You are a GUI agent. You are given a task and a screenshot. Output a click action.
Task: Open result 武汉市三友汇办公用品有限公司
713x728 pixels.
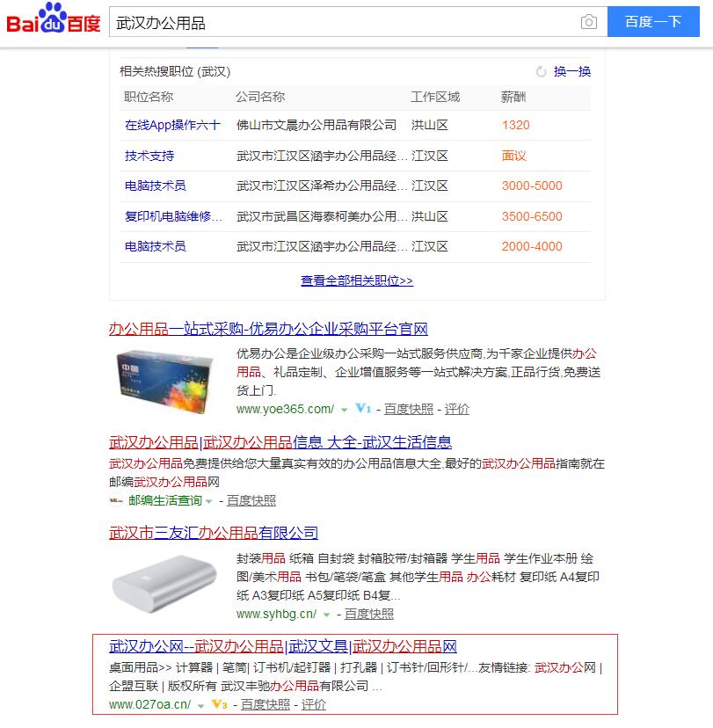coord(214,533)
